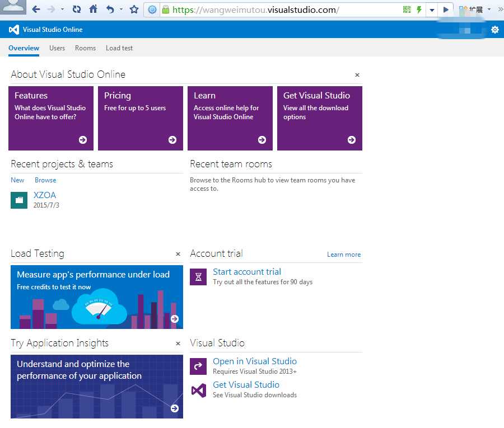This screenshot has width=504, height=428.
Task: Dismiss the Load Testing panel
Action: click(178, 254)
